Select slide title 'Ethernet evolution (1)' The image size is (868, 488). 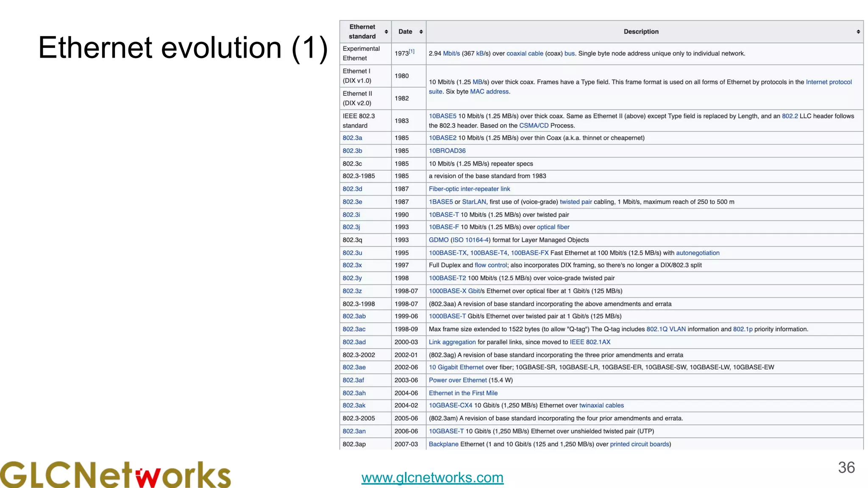coord(183,47)
